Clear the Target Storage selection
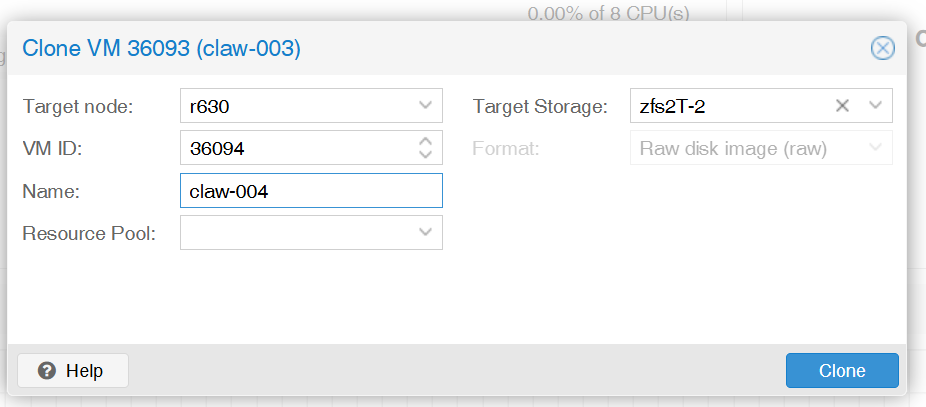926x407 pixels. click(x=842, y=106)
